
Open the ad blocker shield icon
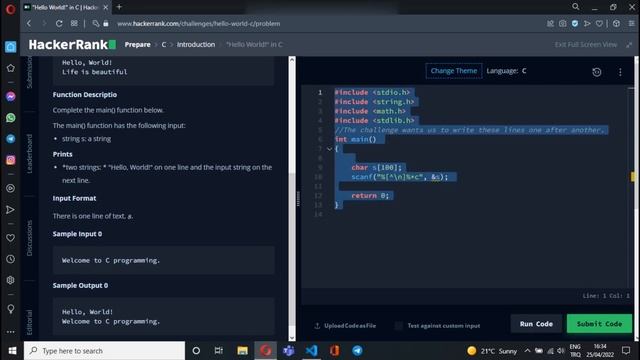[x=575, y=24]
